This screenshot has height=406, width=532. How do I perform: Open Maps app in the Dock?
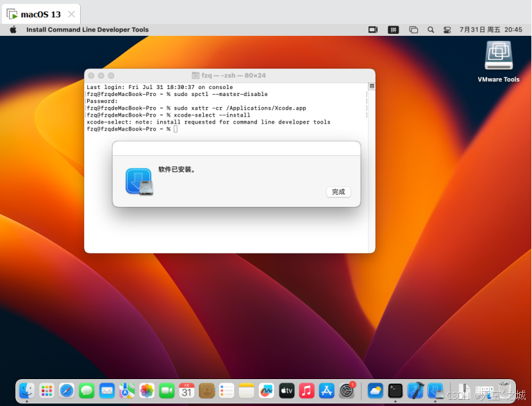tap(127, 391)
